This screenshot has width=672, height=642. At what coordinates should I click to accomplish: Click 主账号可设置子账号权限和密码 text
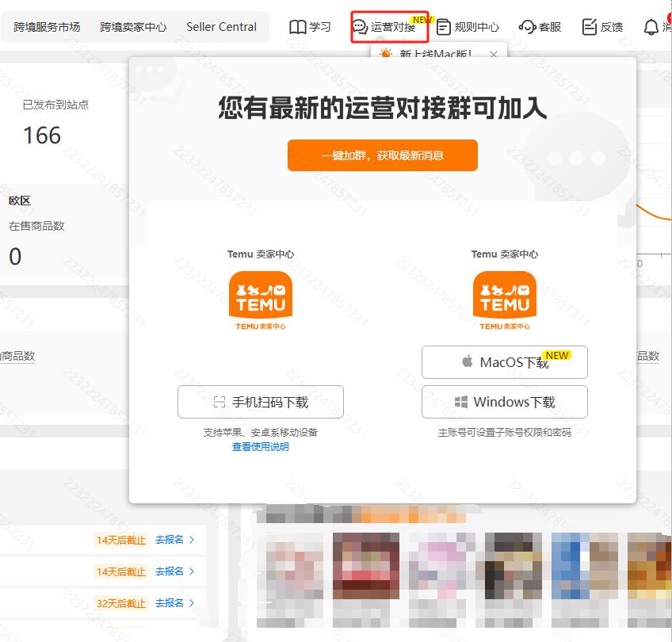pyautogui.click(x=505, y=433)
